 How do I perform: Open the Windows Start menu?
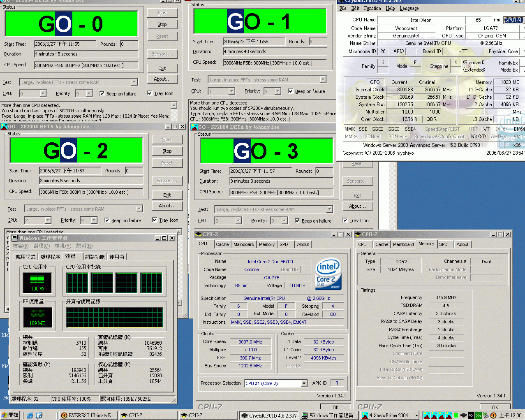(10, 415)
